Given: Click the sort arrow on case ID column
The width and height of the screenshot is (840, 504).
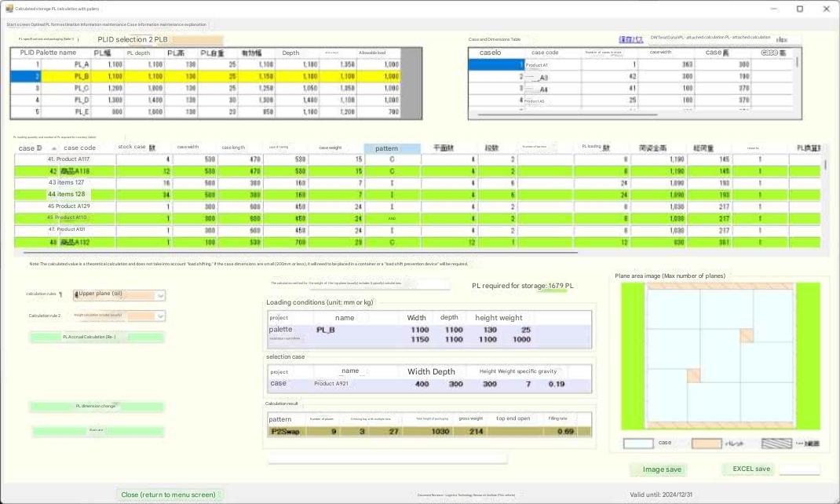Looking at the screenshot, I should (x=53, y=148).
